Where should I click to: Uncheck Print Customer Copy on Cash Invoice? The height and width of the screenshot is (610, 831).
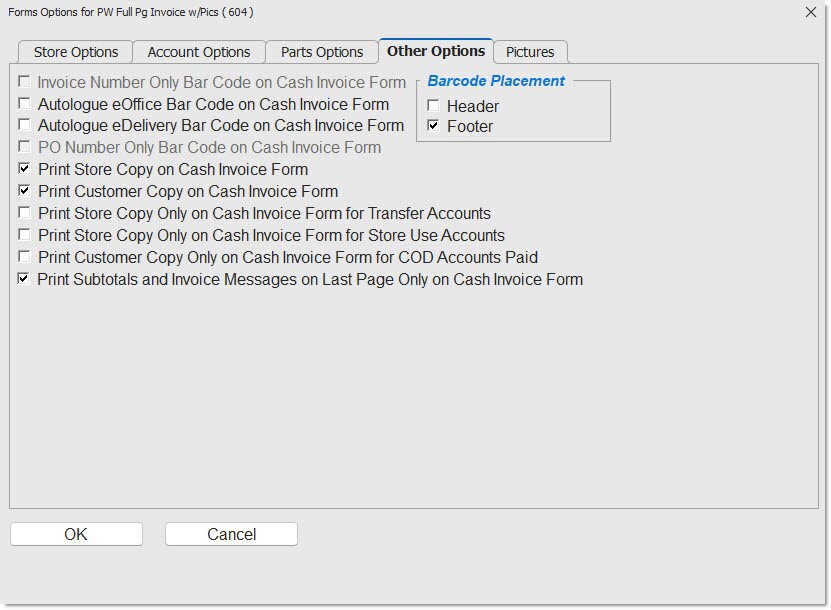click(x=24, y=192)
